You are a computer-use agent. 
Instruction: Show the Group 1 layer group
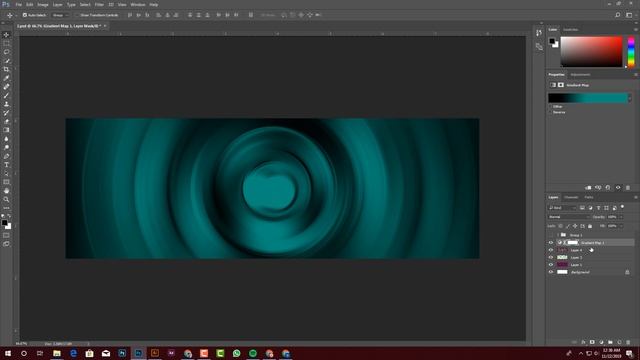[551, 236]
